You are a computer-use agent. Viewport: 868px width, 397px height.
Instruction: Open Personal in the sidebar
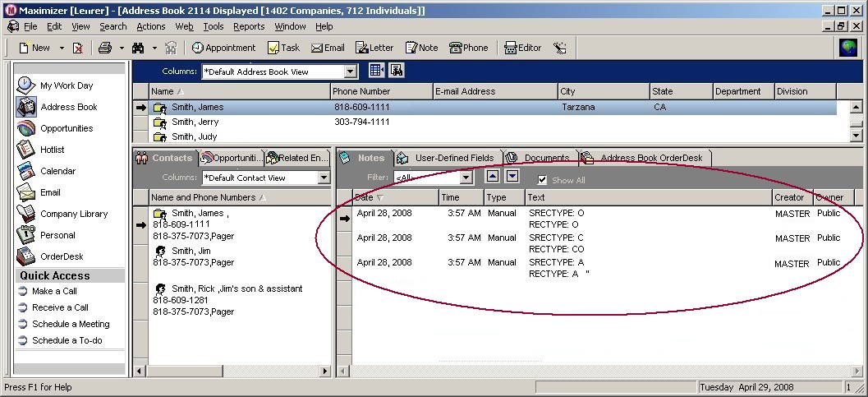[45, 235]
